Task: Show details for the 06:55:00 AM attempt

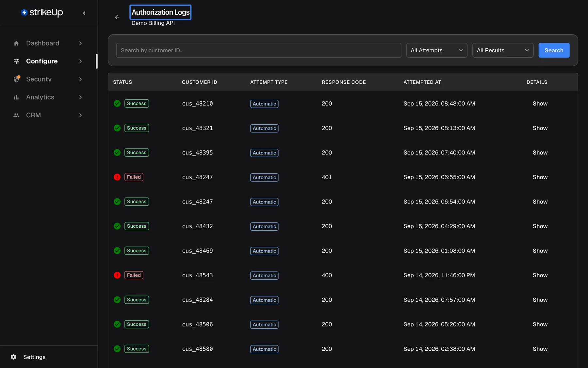Action: point(540,177)
